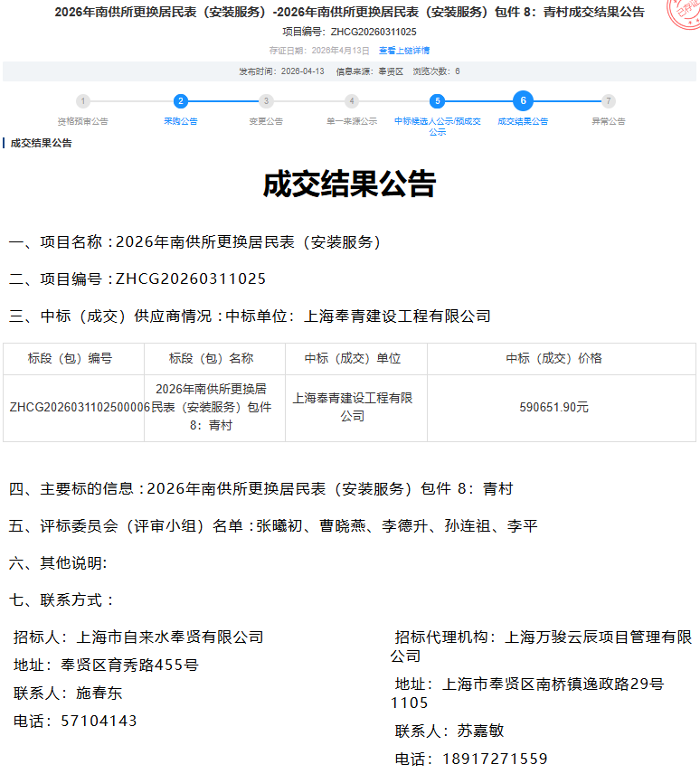Click step 2 circle for 采购公告
Viewport: 700px width, 774px height.
181,101
